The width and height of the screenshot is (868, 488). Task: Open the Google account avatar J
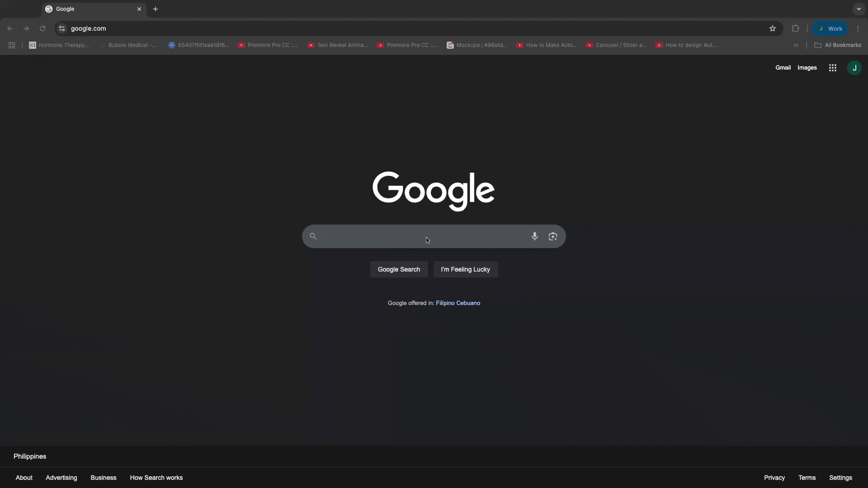point(854,68)
